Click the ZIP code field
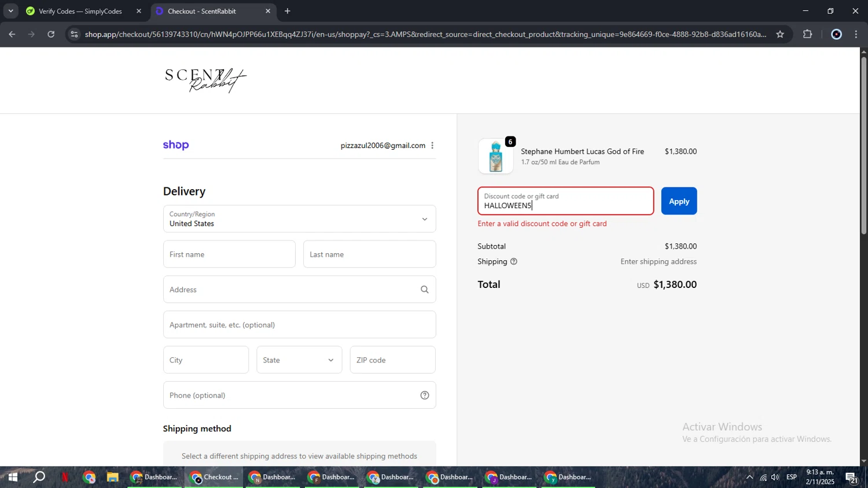 [392, 360]
